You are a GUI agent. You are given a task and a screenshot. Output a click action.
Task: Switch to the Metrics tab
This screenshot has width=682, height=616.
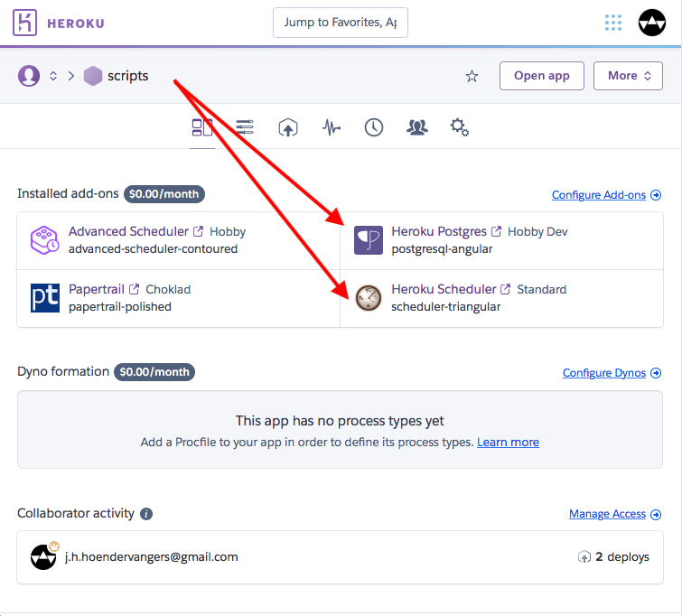tap(332, 127)
